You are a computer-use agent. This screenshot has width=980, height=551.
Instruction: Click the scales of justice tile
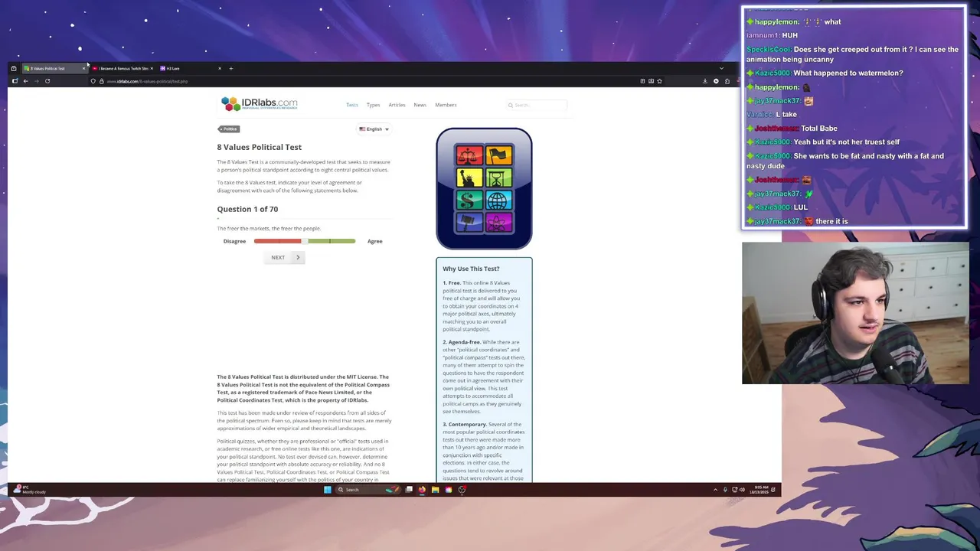(x=469, y=156)
